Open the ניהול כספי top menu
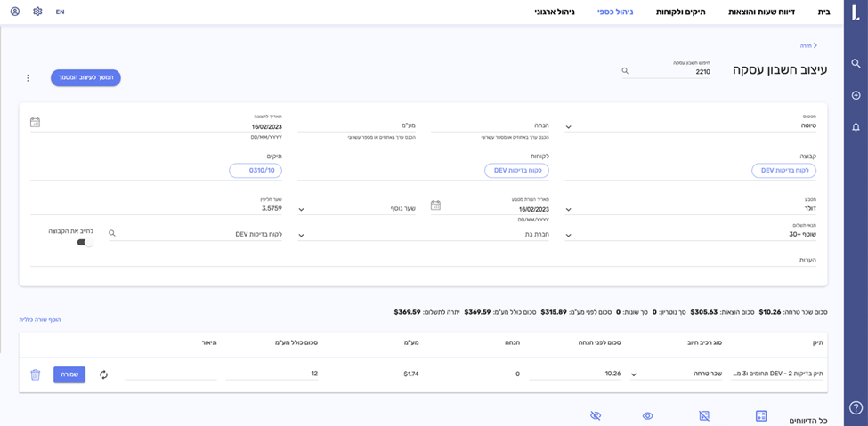868x426 pixels. point(615,12)
